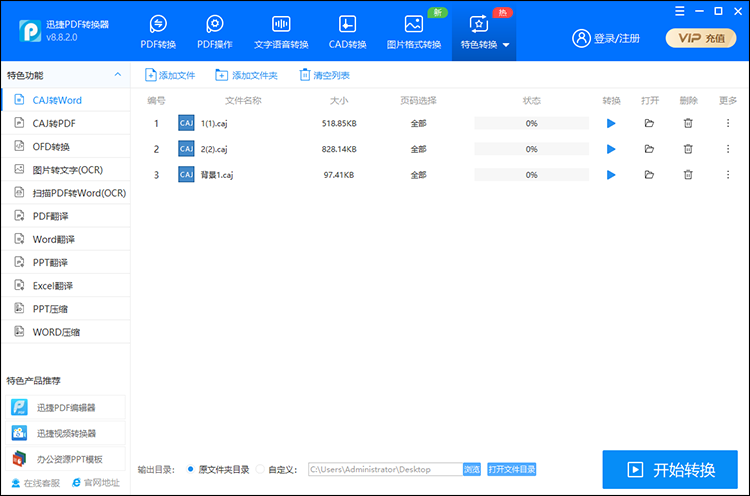
Task: Collapse the 特色功能 sidebar section
Action: (x=118, y=75)
